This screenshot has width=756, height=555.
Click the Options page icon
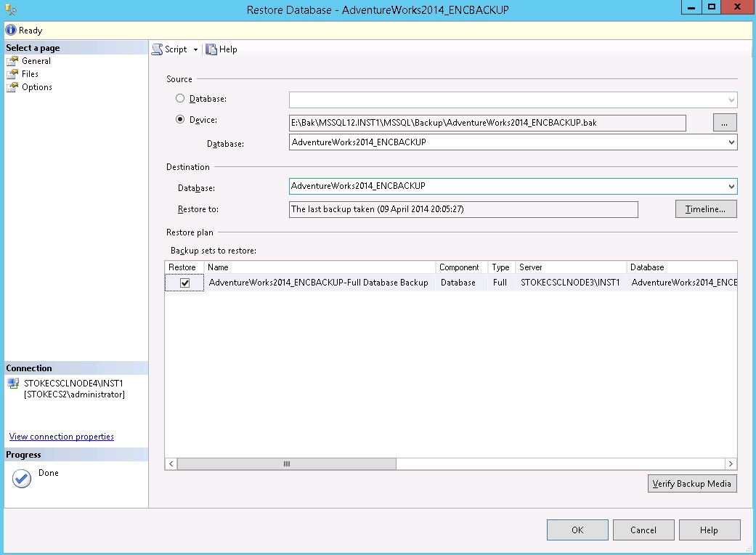click(12, 87)
